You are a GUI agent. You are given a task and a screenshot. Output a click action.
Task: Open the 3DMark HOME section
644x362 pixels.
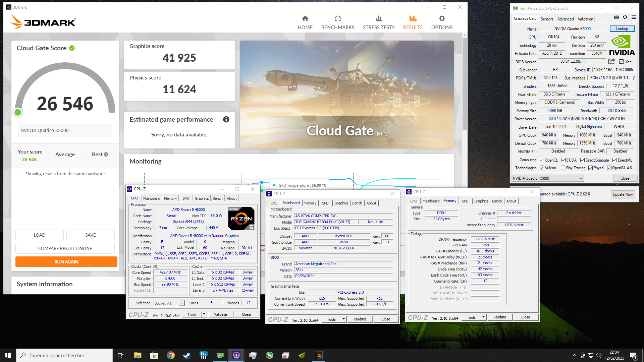(x=305, y=22)
